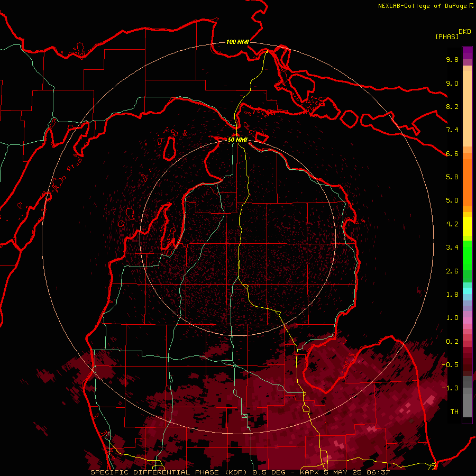Select the 2.6 scale value
The image size is (476, 476).
point(452,271)
